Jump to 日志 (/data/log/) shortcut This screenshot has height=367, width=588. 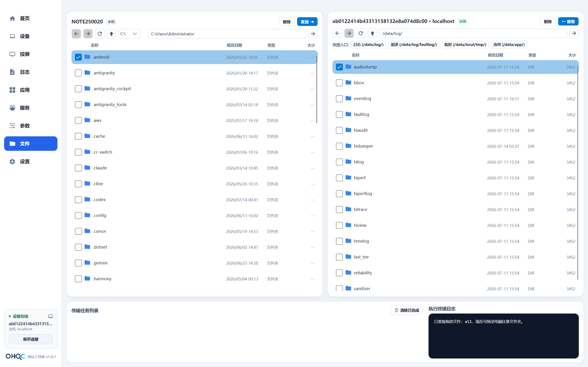[x=368, y=45]
